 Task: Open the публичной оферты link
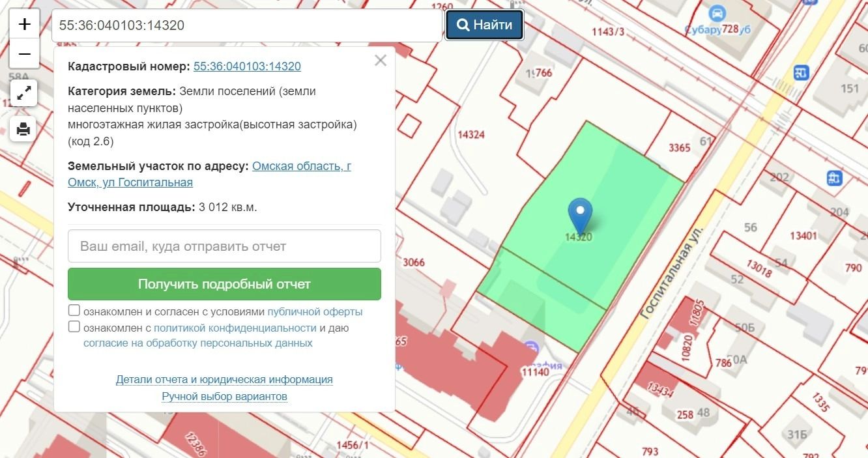(315, 311)
